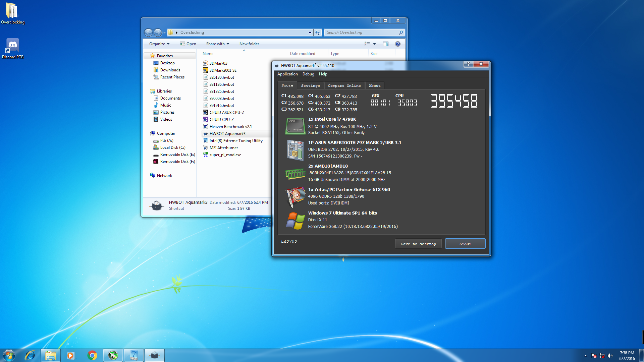Select super_pi_mod.exe file
This screenshot has height=362, width=644.
(x=222, y=155)
